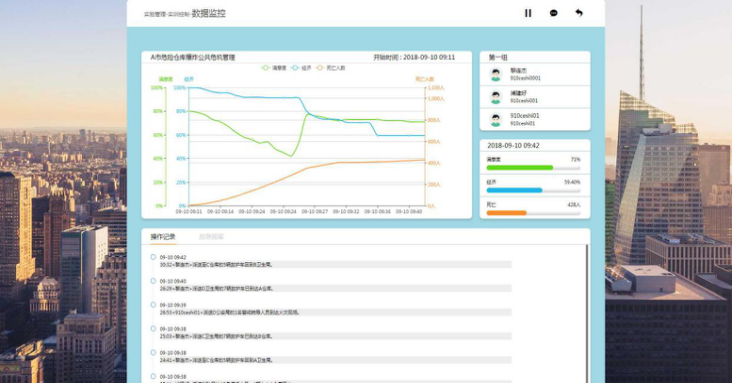Click the 数据监控 page title
732x383 pixels.
[x=209, y=14]
